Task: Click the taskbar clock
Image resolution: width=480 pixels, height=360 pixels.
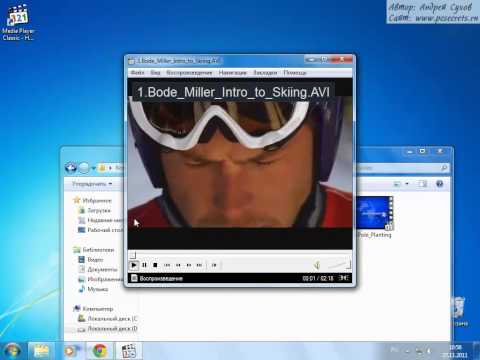Action: (x=454, y=351)
